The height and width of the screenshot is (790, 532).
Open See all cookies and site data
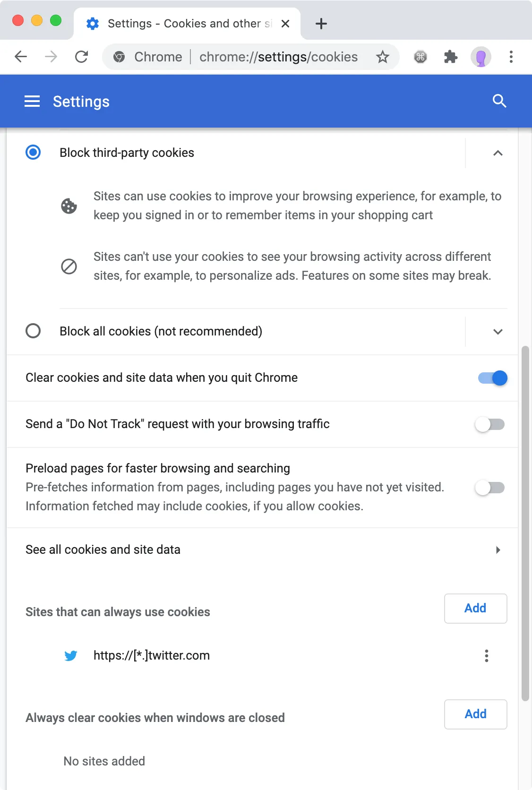(262, 550)
